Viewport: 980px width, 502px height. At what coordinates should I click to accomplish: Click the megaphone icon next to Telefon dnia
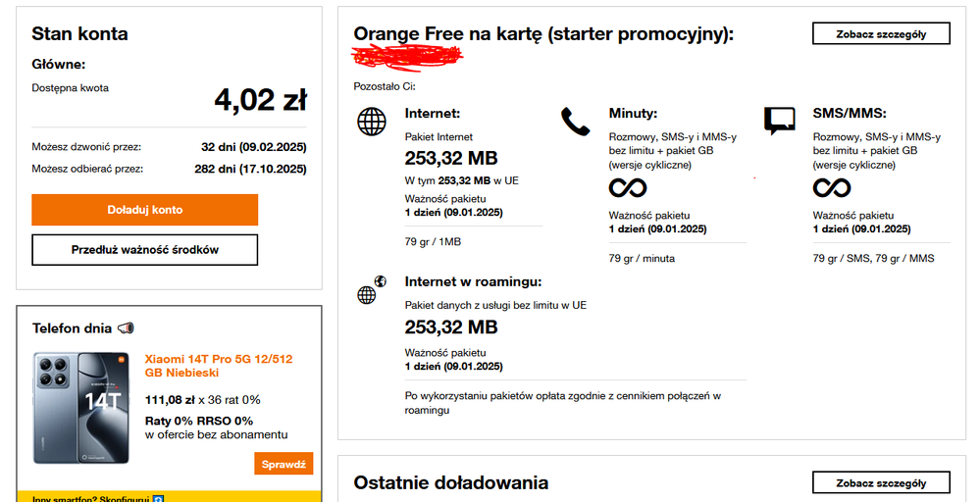pos(126,328)
